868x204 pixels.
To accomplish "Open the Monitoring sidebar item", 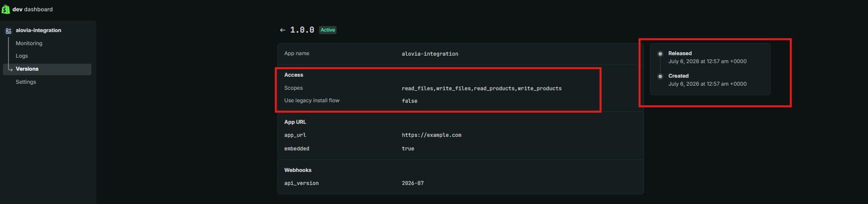I will 29,43.
